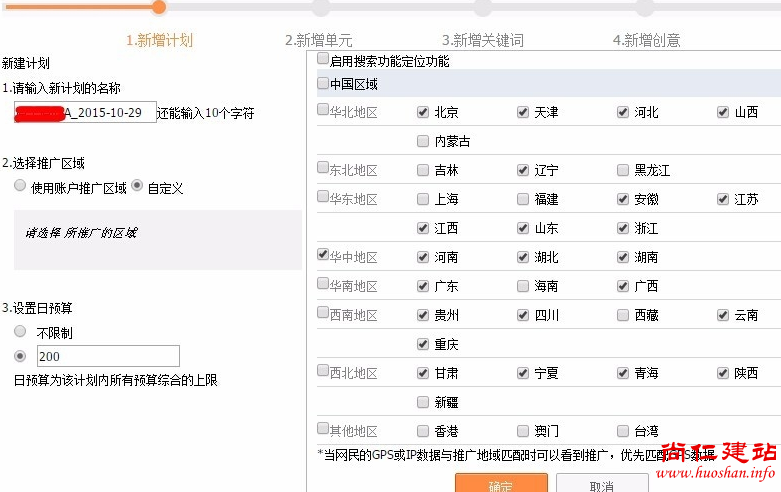Uncheck the 华中地区 group checkbox

tap(323, 255)
